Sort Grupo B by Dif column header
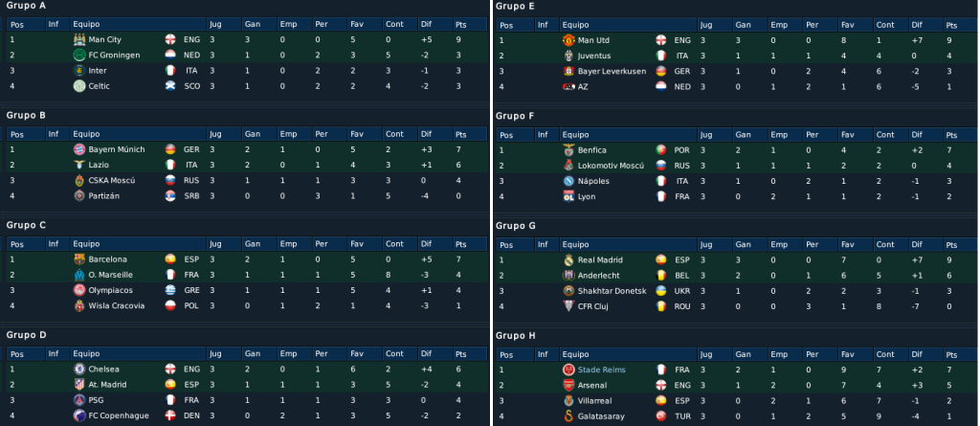 click(435, 134)
